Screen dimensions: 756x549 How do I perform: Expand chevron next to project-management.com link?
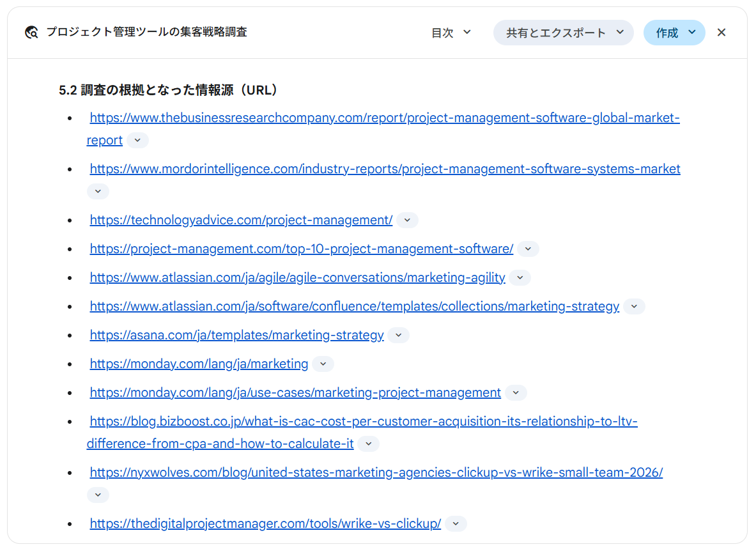pyautogui.click(x=528, y=249)
